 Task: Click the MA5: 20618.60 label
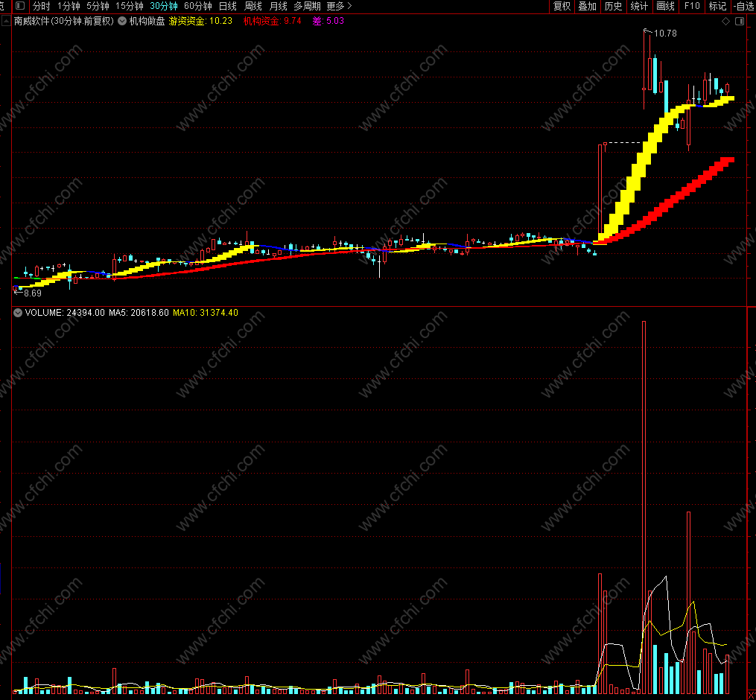click(139, 313)
